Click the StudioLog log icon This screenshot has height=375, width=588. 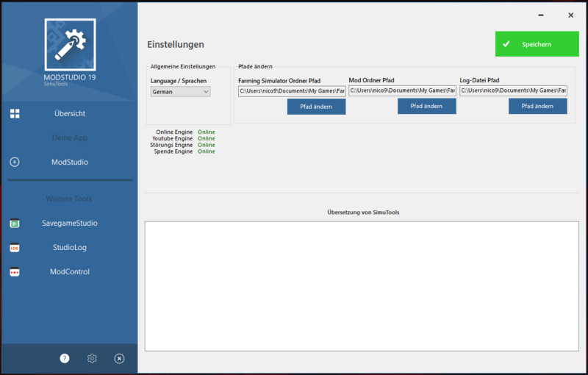(x=15, y=248)
